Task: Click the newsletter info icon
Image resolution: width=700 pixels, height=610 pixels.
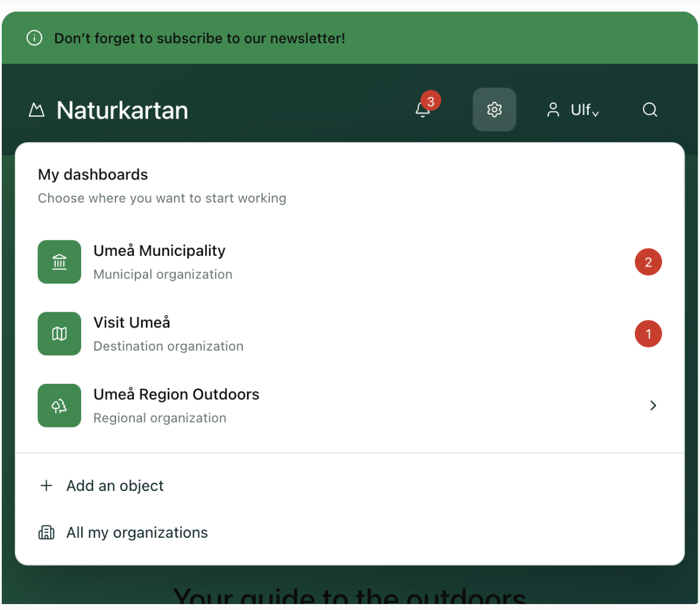Action: click(x=34, y=38)
